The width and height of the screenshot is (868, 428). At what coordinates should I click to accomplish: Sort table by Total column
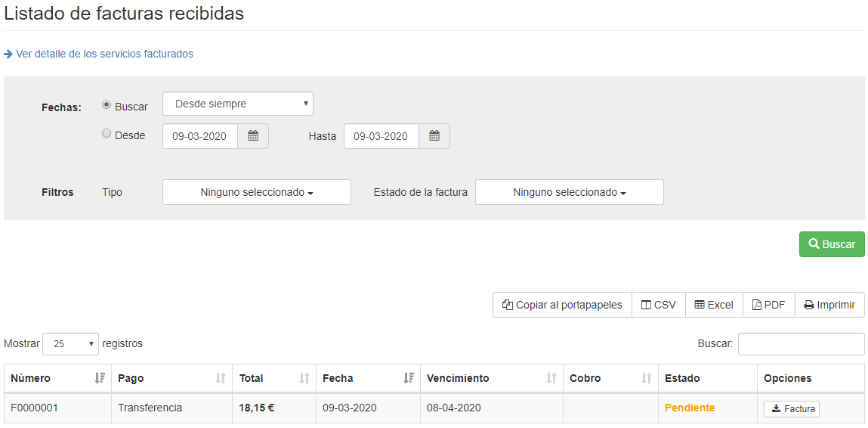pos(273,378)
